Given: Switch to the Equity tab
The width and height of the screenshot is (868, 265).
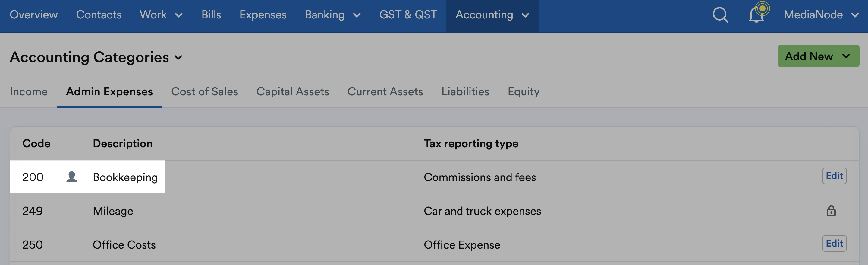Looking at the screenshot, I should pos(523,91).
